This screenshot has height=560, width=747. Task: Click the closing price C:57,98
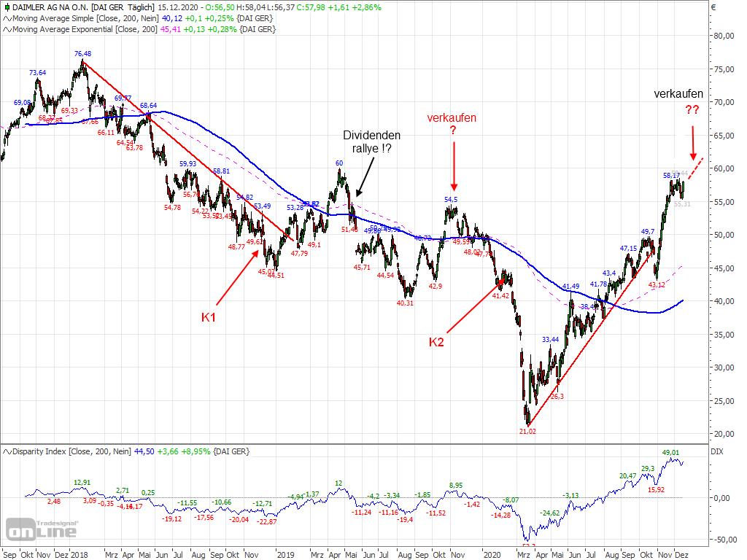(309, 7)
